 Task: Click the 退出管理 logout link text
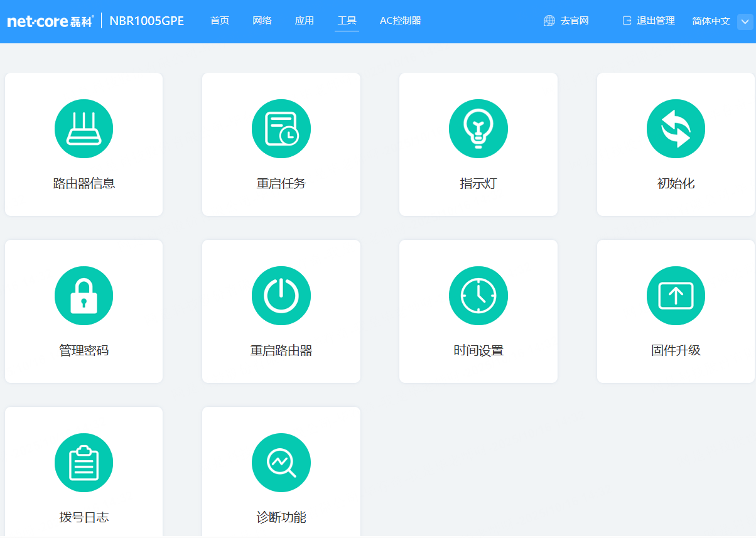pos(656,21)
